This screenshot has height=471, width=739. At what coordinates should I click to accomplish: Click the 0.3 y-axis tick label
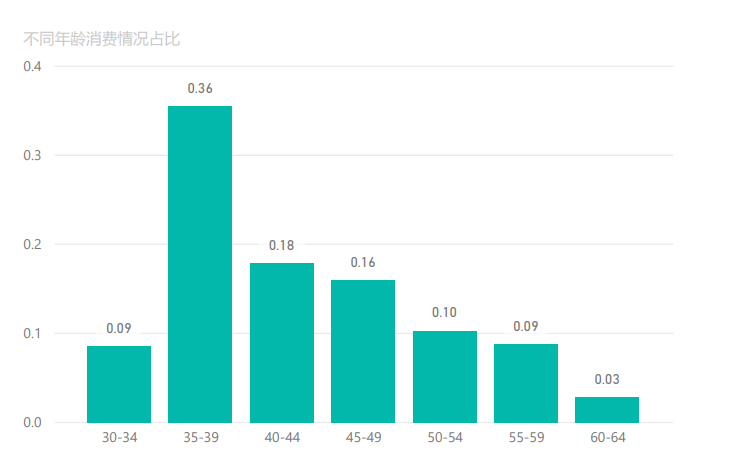pos(33,156)
